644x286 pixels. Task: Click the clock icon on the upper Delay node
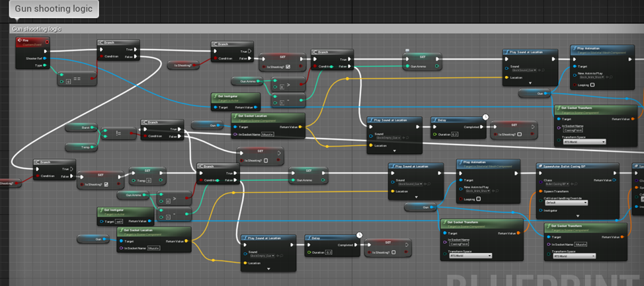[x=485, y=117]
